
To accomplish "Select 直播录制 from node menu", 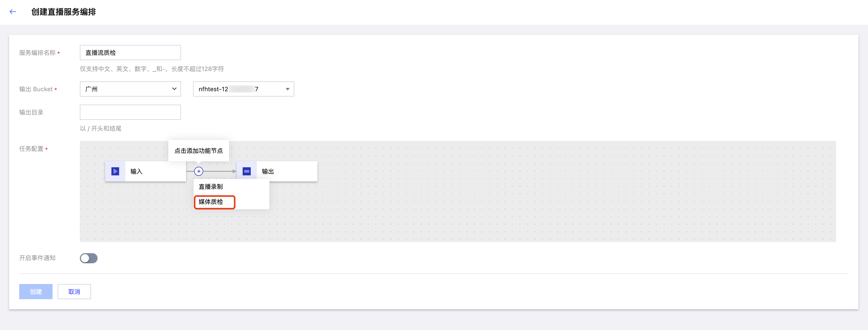I will [211, 186].
